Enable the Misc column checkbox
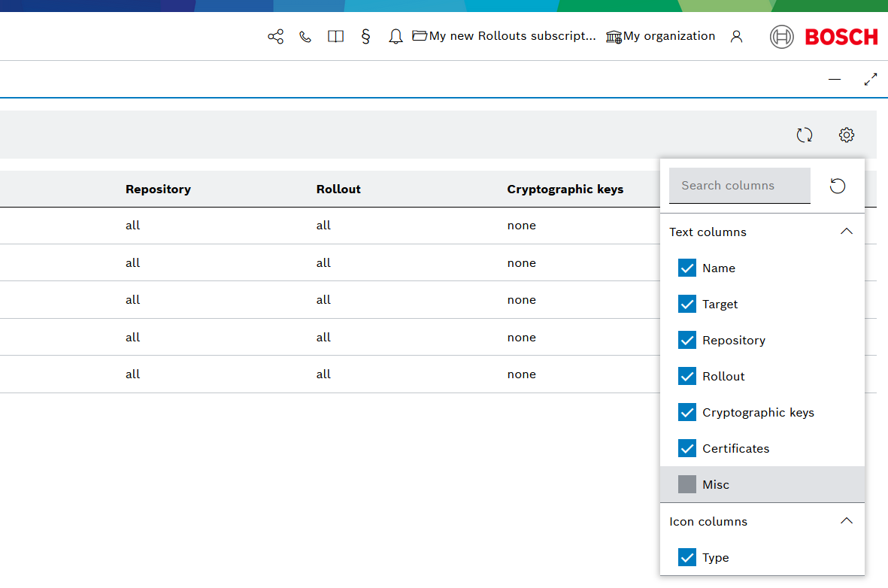Viewport: 888px width, 588px height. pyautogui.click(x=687, y=485)
